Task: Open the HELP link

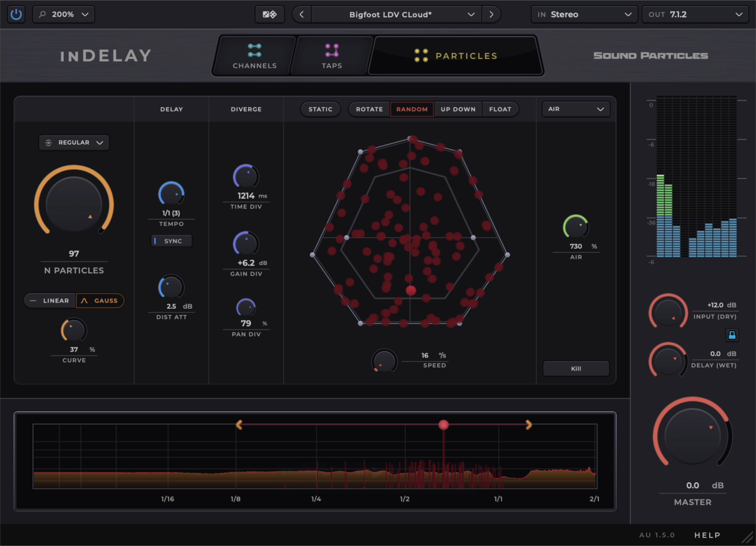Action: [x=707, y=535]
